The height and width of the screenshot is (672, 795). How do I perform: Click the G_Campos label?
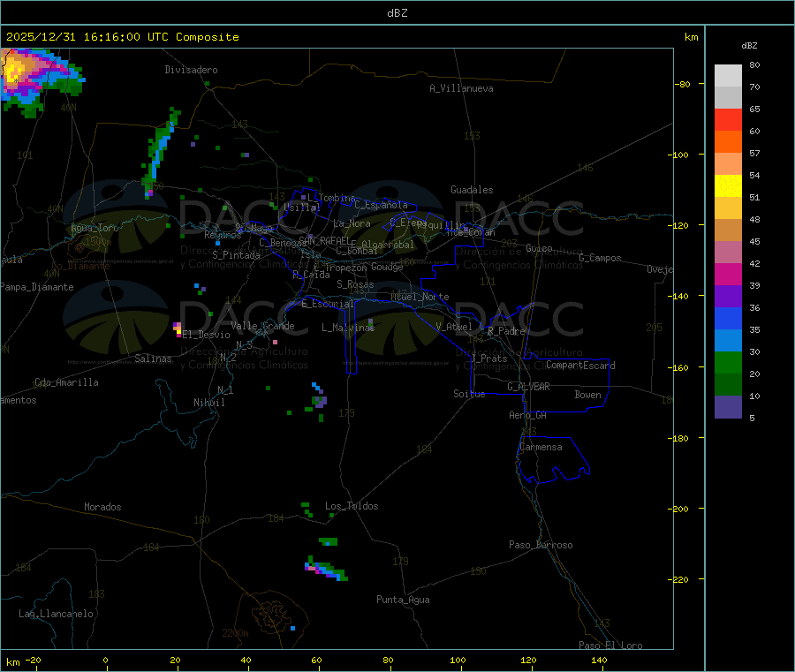tap(600, 258)
